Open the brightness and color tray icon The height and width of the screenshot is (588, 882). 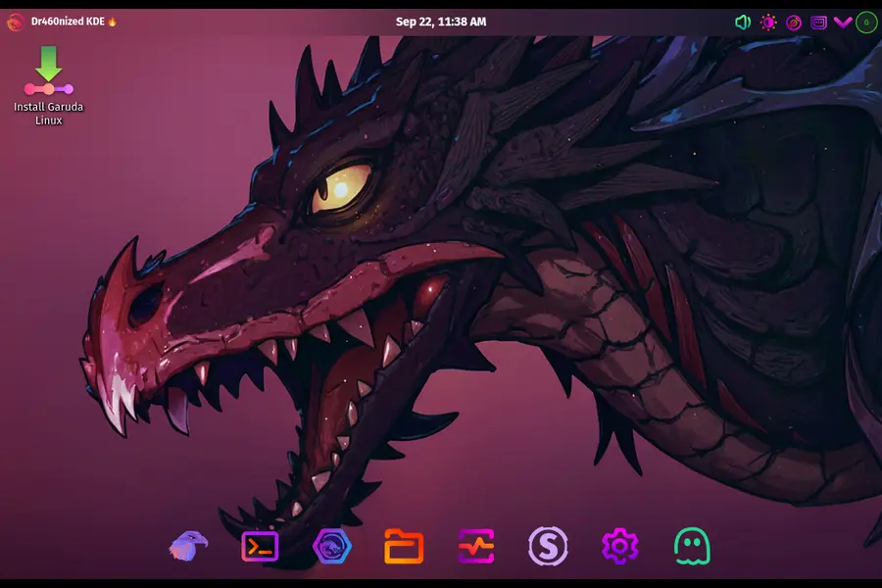pyautogui.click(x=768, y=23)
